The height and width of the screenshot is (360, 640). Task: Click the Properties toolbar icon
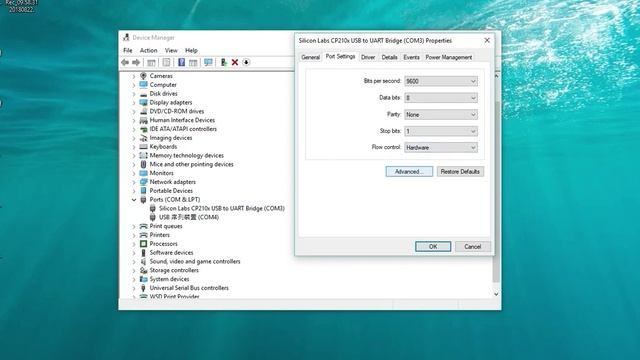tap(166, 62)
